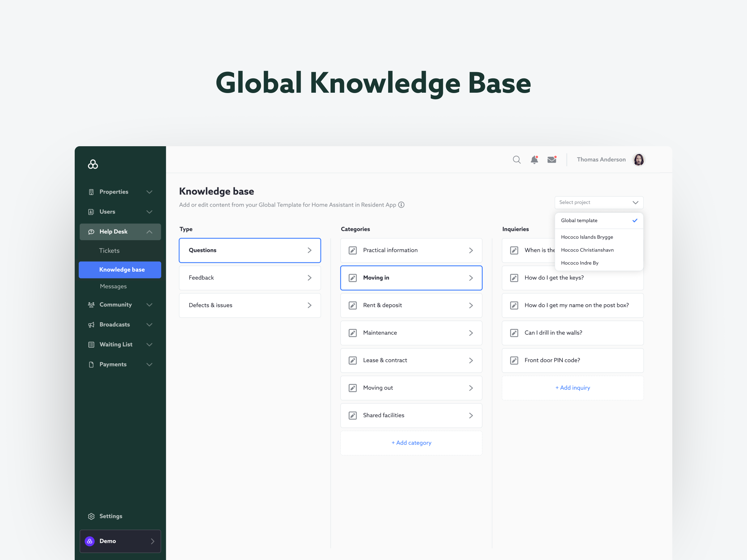Open notifications bell icon

click(534, 160)
